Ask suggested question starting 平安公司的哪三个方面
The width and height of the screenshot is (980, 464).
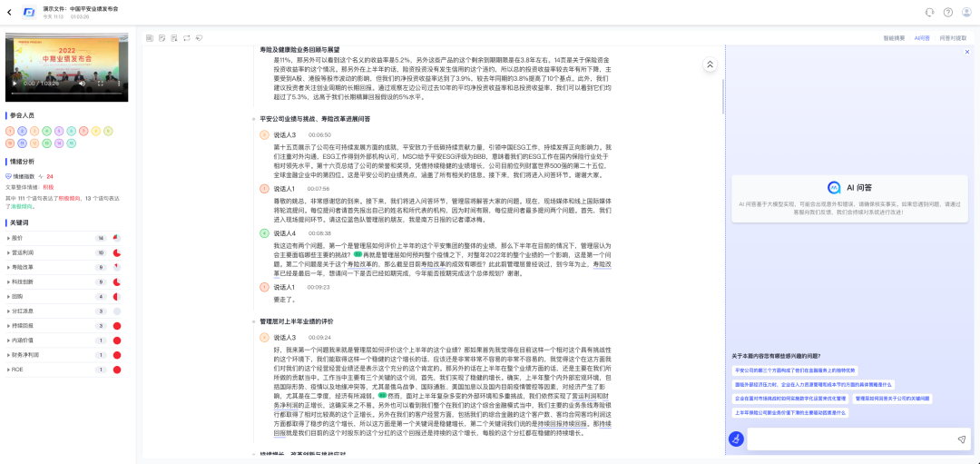[x=795, y=370]
